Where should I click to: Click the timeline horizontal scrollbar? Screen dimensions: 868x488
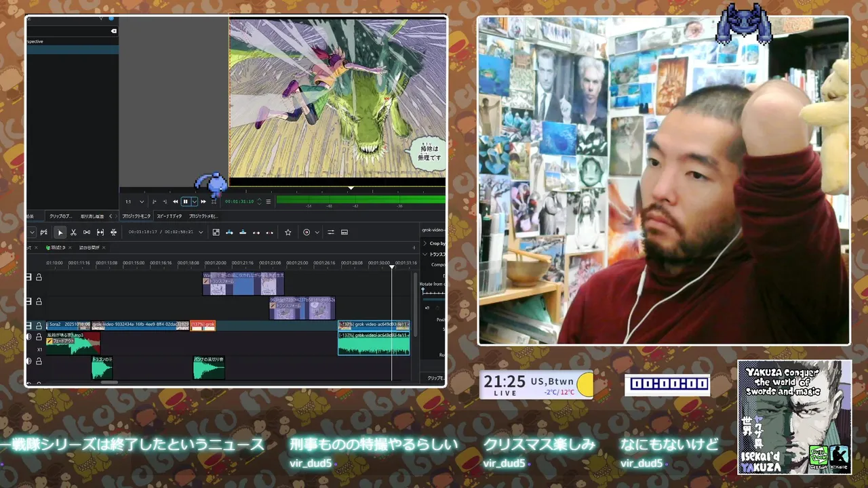[x=108, y=382]
